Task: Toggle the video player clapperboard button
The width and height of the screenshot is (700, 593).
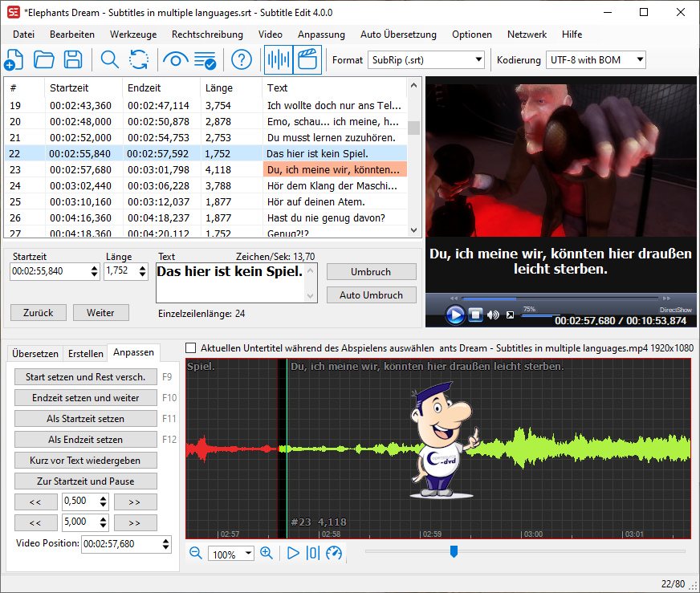Action: pos(307,60)
